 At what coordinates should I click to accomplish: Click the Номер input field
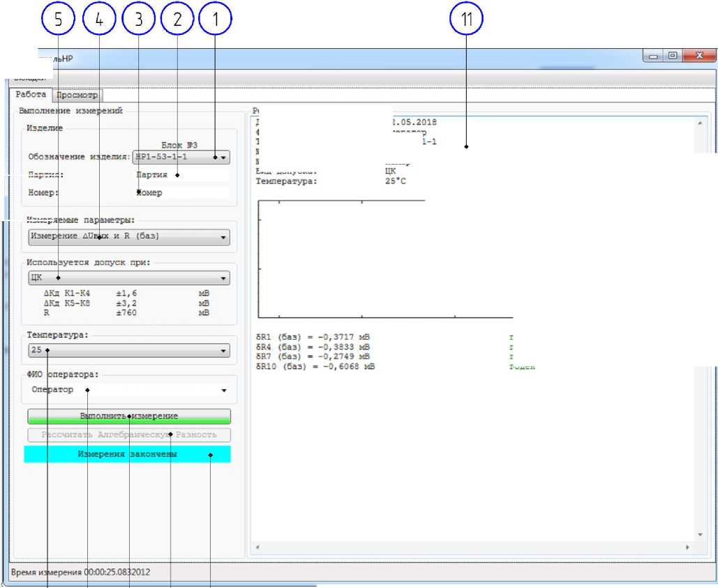pyautogui.click(x=181, y=193)
